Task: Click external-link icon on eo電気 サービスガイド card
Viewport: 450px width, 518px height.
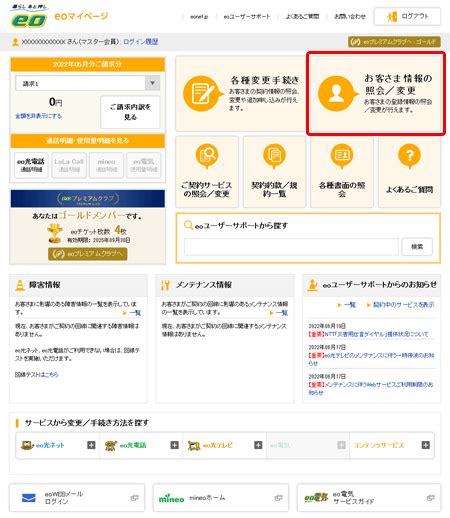Action: coord(431,498)
